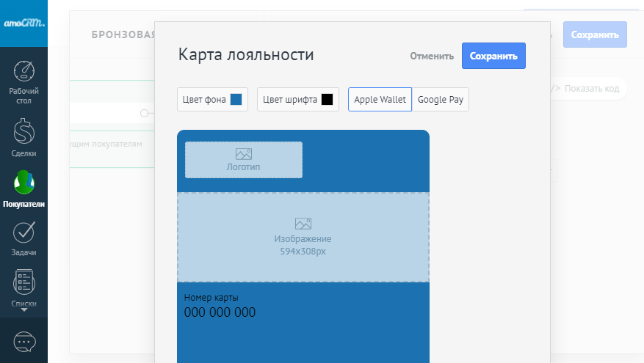Screen dimensions: 644x363
Task: Click the amoCRM logo
Action: [x=23, y=23]
